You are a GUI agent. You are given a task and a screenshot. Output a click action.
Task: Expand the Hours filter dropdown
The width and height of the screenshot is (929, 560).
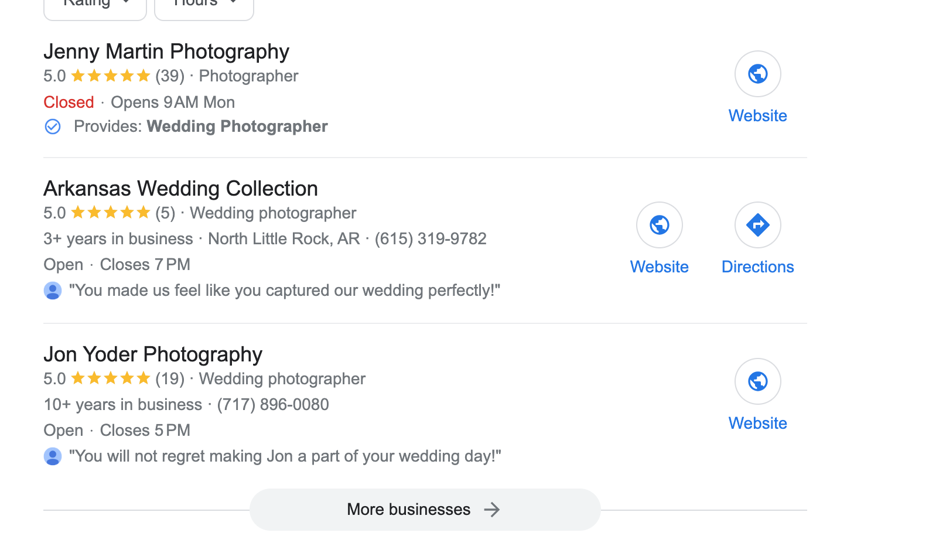[204, 6]
